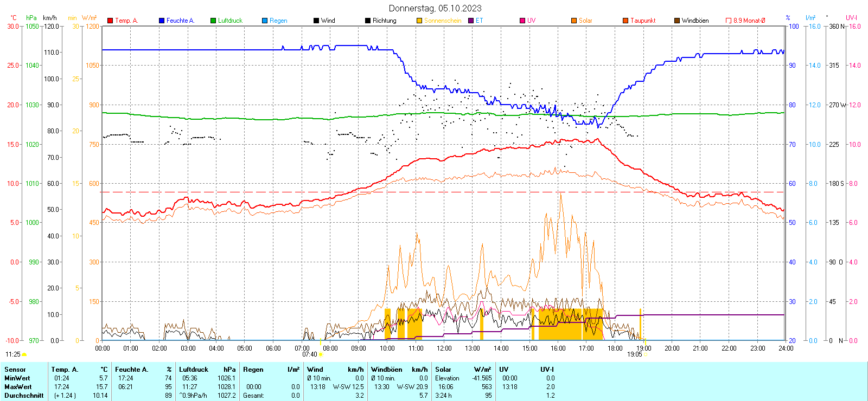Click the blue Feuchte A. legend square
The width and height of the screenshot is (868, 401).
click(162, 21)
